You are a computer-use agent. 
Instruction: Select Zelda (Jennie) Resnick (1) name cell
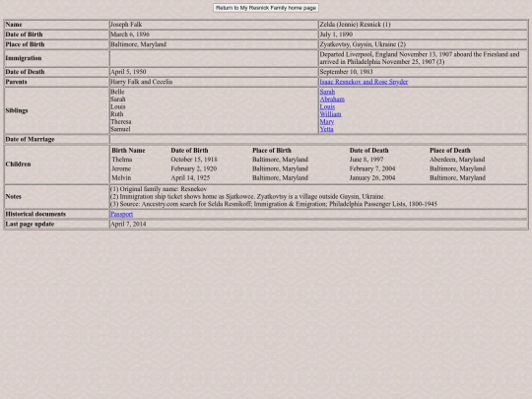click(x=355, y=25)
